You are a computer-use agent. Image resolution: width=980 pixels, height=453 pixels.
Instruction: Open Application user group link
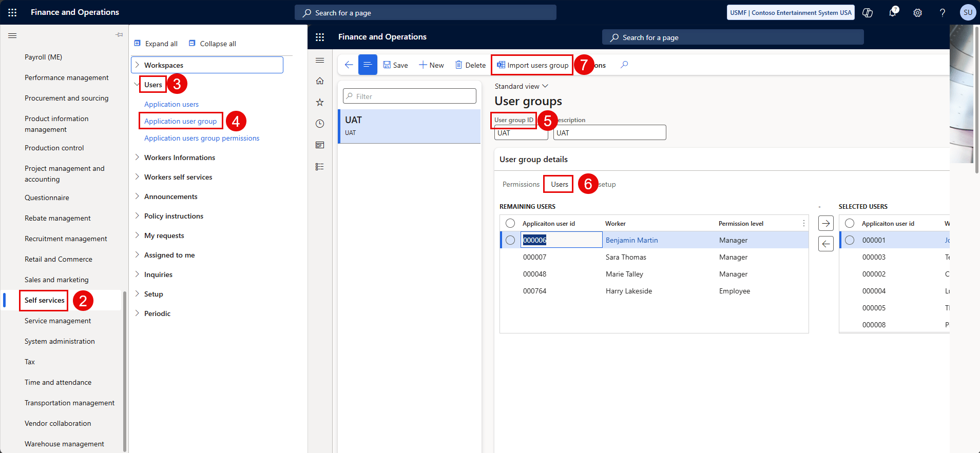tap(181, 121)
